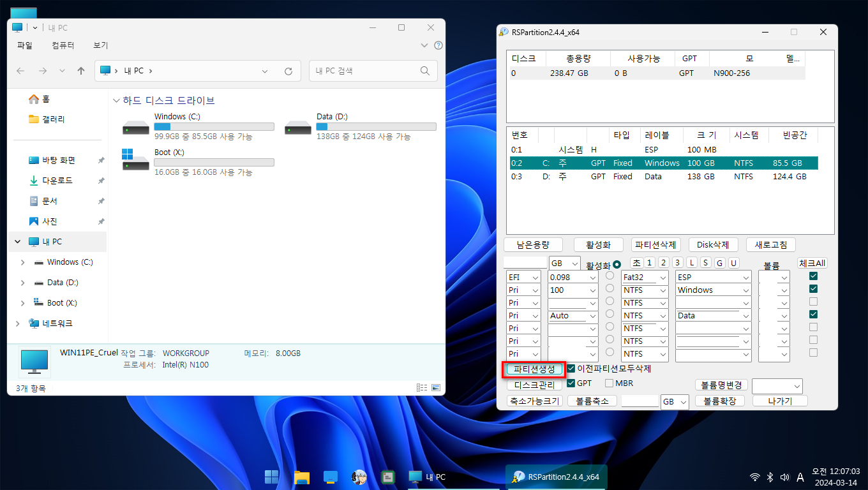The width and height of the screenshot is (868, 490).
Task: Click the forward arrow in Explorer
Action: (x=42, y=71)
